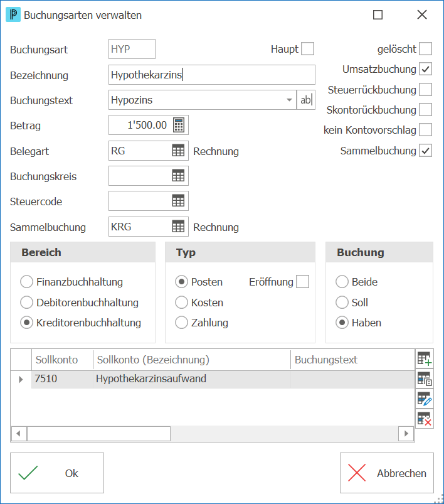This screenshot has width=444, height=504.
Task: Toggle the Haupt checkbox
Action: (307, 49)
